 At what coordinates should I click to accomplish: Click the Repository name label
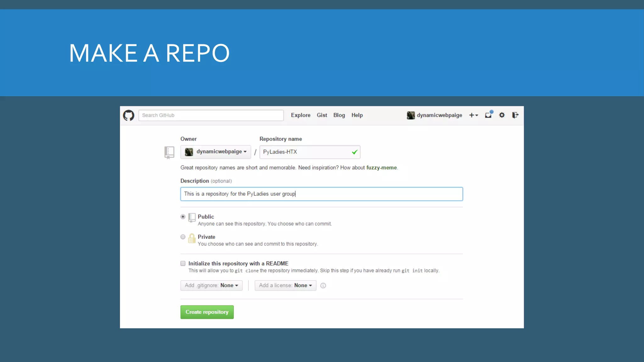coord(280,139)
